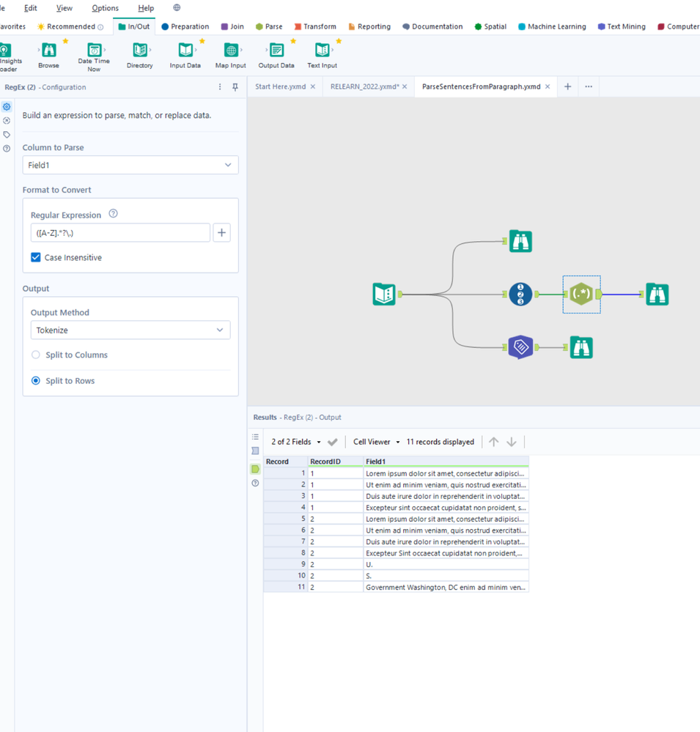
Task: Select the Input Data tool in palette
Action: [x=185, y=55]
